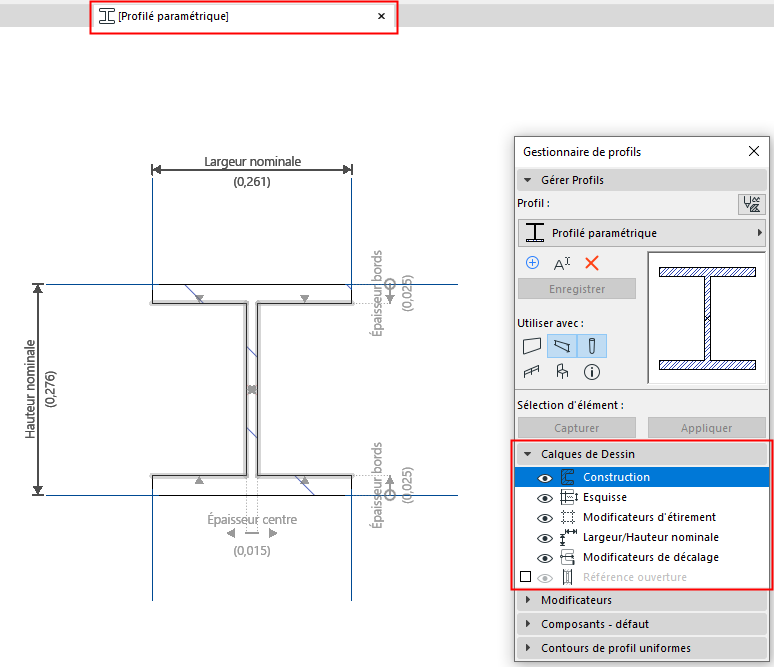Screen dimensions: 774x667
Task: Toggle use with Beam icon
Action: 562,346
